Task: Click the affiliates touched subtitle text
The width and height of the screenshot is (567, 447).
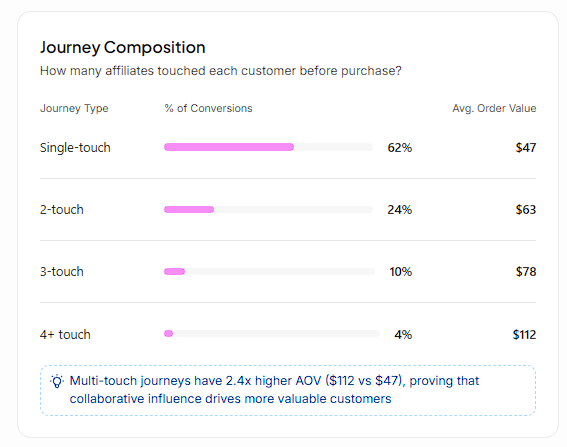Action: point(221,71)
